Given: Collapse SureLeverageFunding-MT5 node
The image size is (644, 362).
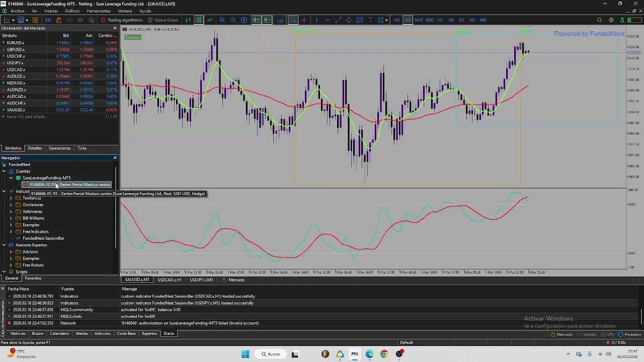Looking at the screenshot, I should click(x=11, y=178).
